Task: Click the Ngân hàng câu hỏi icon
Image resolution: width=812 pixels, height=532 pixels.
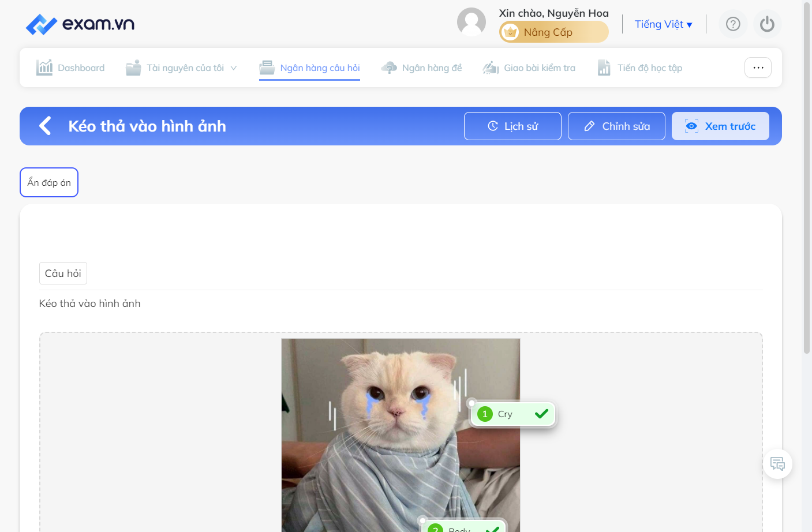Action: [267, 68]
